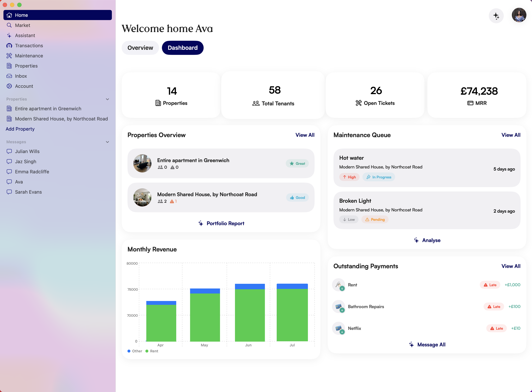Viewport: 532px width, 392px height.
Task: Open the Properties building icon in sidebar
Action: pyautogui.click(x=9, y=66)
